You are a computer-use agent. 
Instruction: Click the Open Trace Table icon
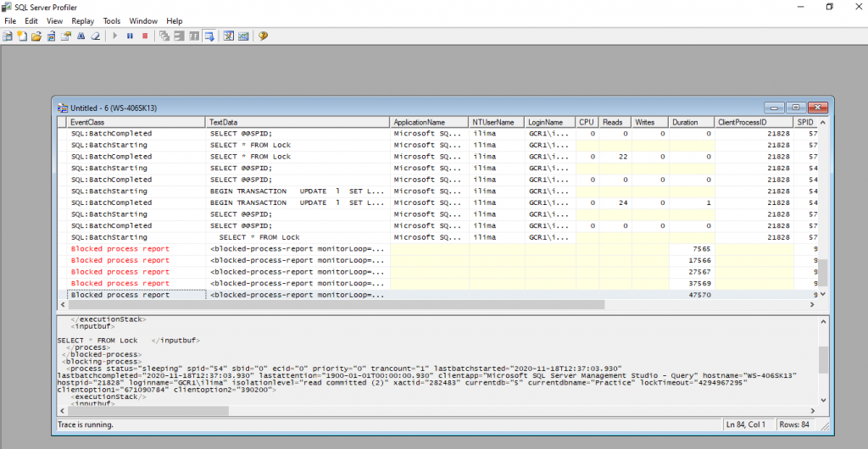pos(51,36)
